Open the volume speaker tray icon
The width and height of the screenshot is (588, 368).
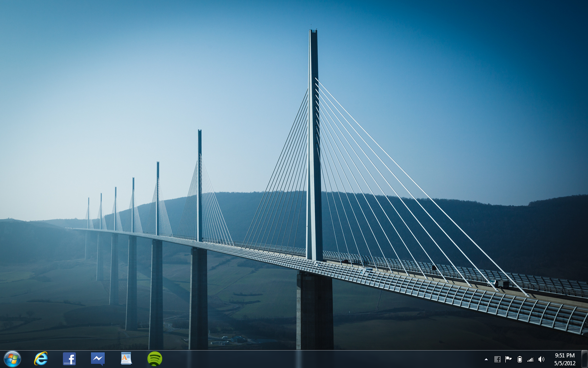click(x=542, y=359)
